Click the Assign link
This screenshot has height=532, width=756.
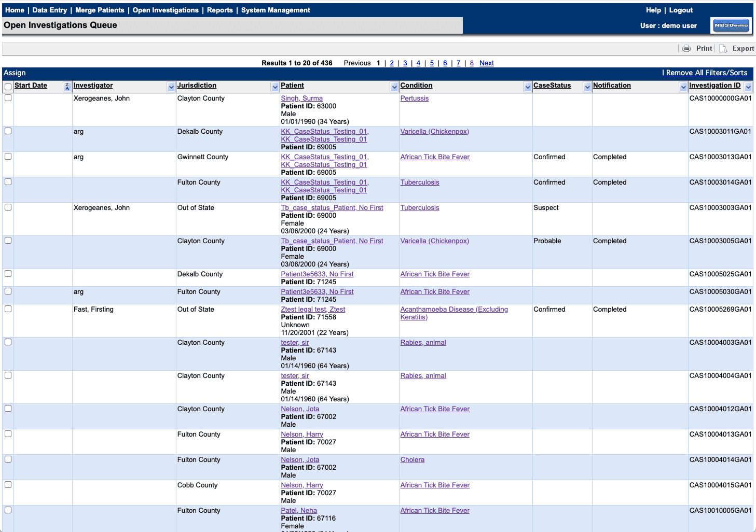point(15,73)
